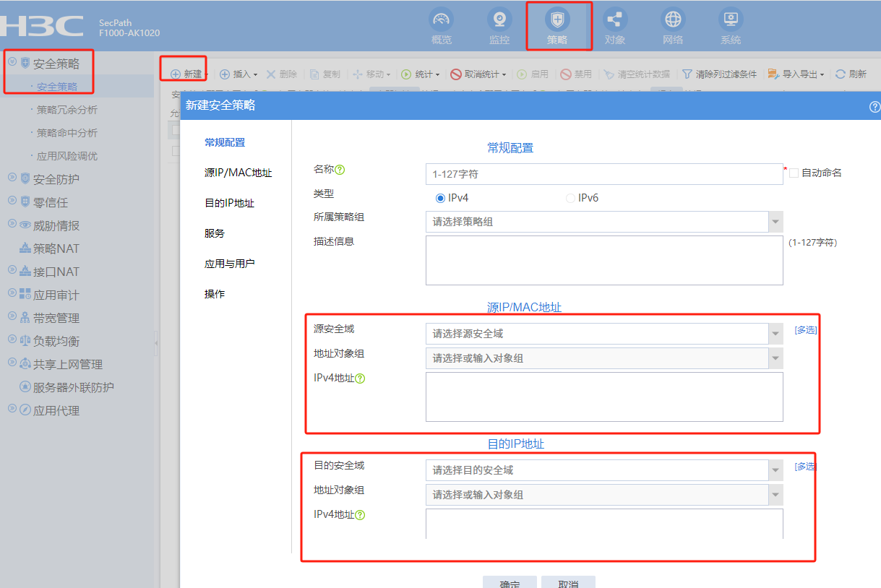
Task: Switch to 应用与用户 section
Action: coord(229,264)
